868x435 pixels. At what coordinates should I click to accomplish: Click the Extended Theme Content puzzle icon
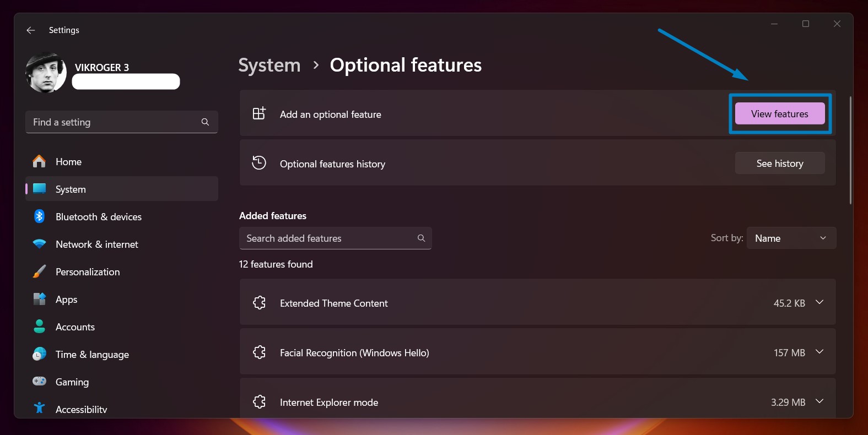(x=259, y=302)
